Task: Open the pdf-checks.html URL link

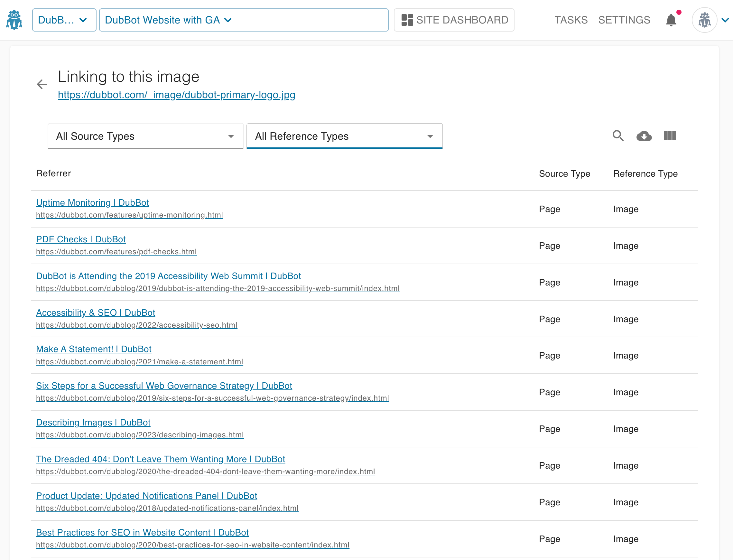Action: [x=116, y=252]
